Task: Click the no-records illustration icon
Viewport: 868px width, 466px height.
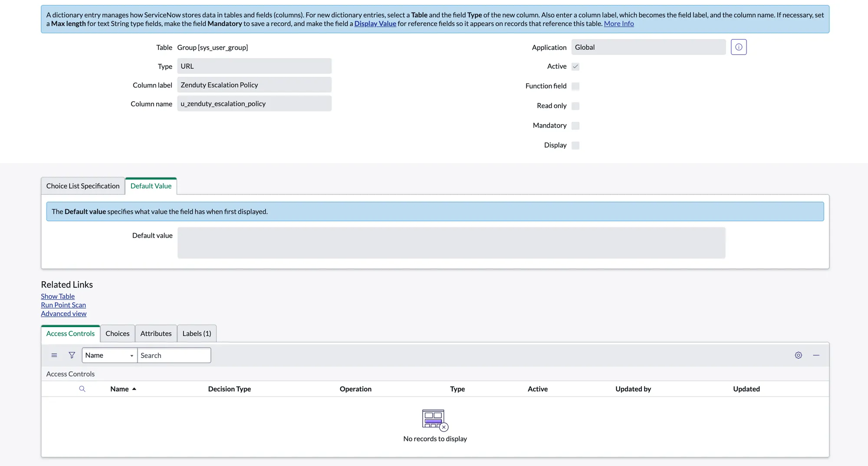Action: click(x=435, y=420)
